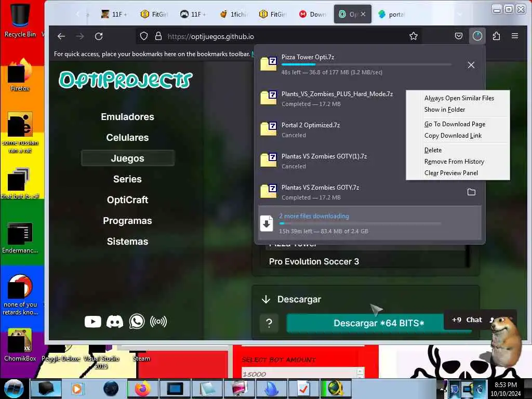The width and height of the screenshot is (532, 399).
Task: Reload the optijuegos page
Action: pyautogui.click(x=99, y=36)
